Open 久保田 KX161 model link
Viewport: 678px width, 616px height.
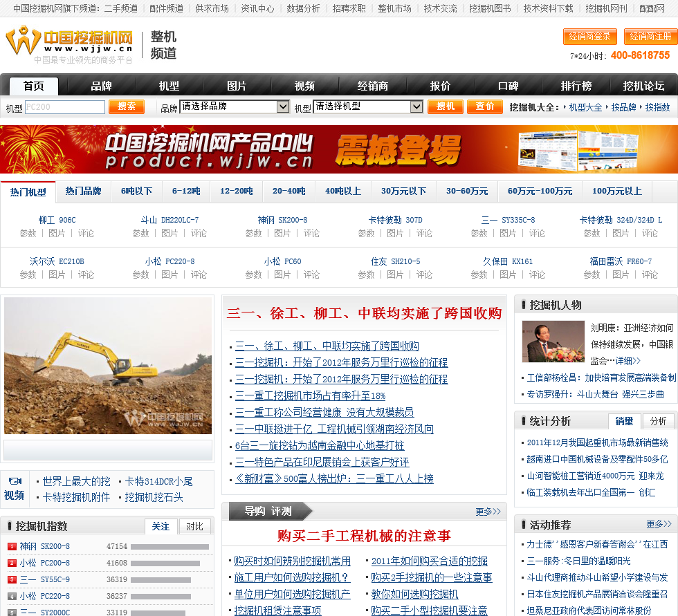(508, 261)
